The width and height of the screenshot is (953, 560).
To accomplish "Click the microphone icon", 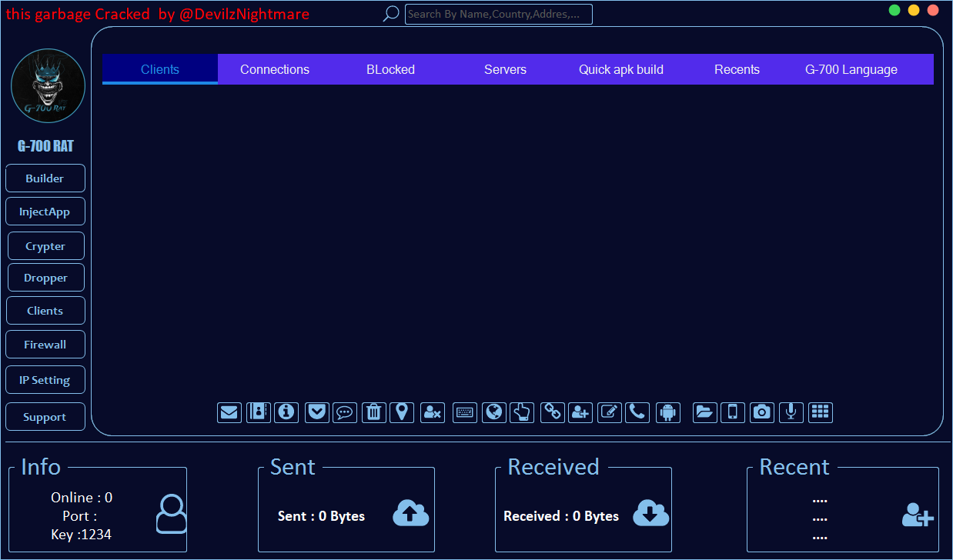I will click(x=791, y=412).
